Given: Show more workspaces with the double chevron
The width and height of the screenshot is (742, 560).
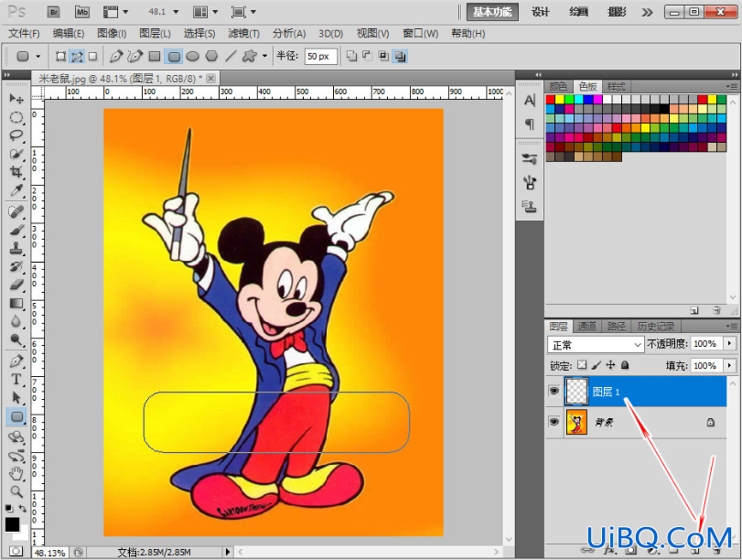Looking at the screenshot, I should [647, 12].
